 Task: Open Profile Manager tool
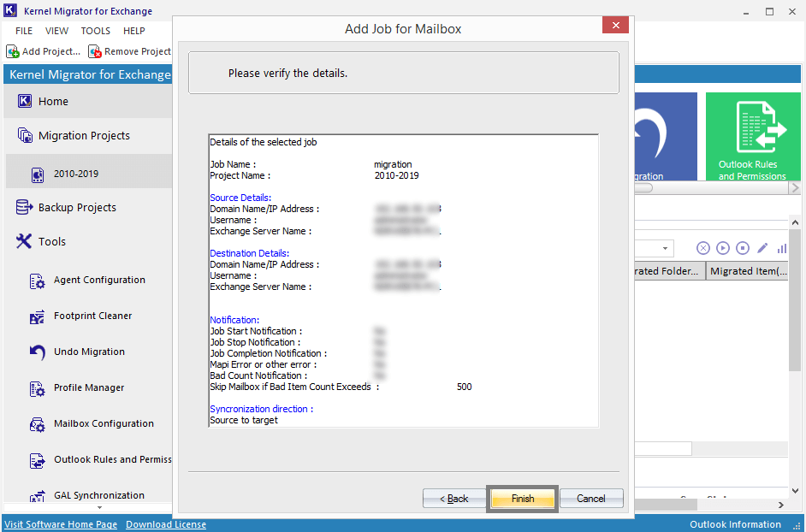pos(89,388)
